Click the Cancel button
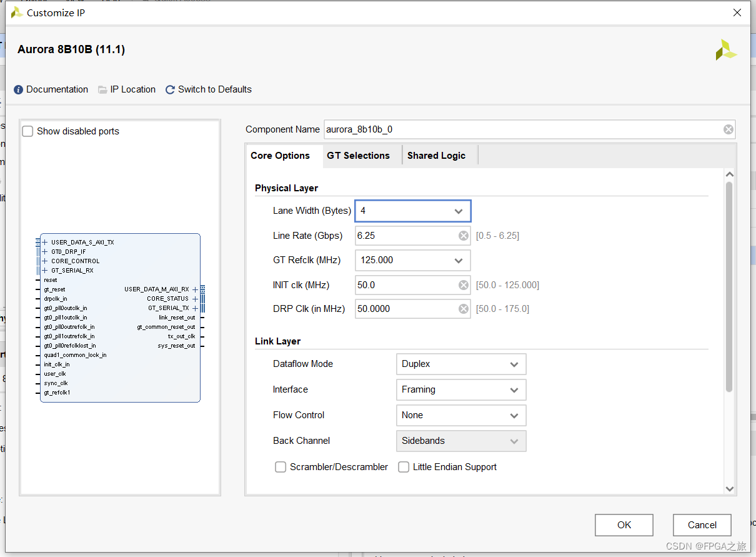 click(702, 525)
